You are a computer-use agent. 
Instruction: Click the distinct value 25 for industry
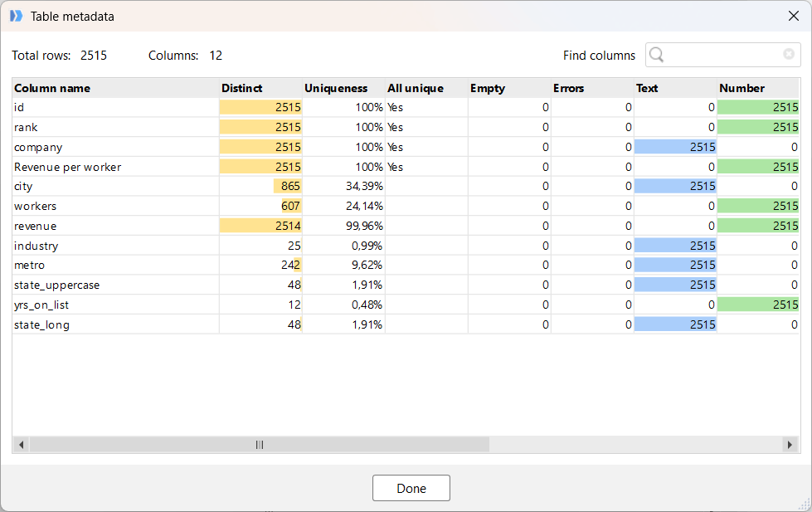tap(294, 246)
